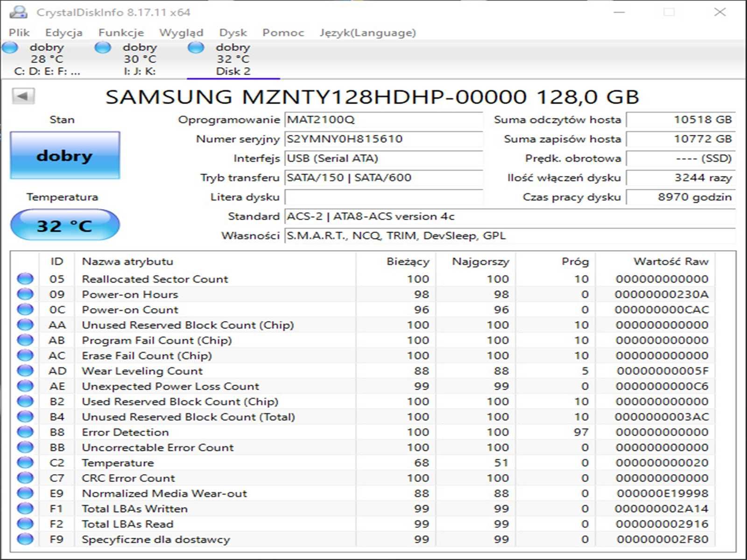
Task: Open the Funkcje menu
Action: [x=121, y=33]
